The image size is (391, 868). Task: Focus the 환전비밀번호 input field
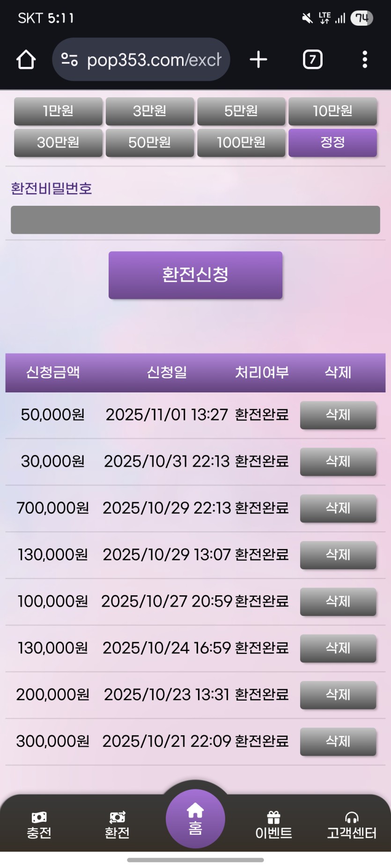tap(195, 220)
